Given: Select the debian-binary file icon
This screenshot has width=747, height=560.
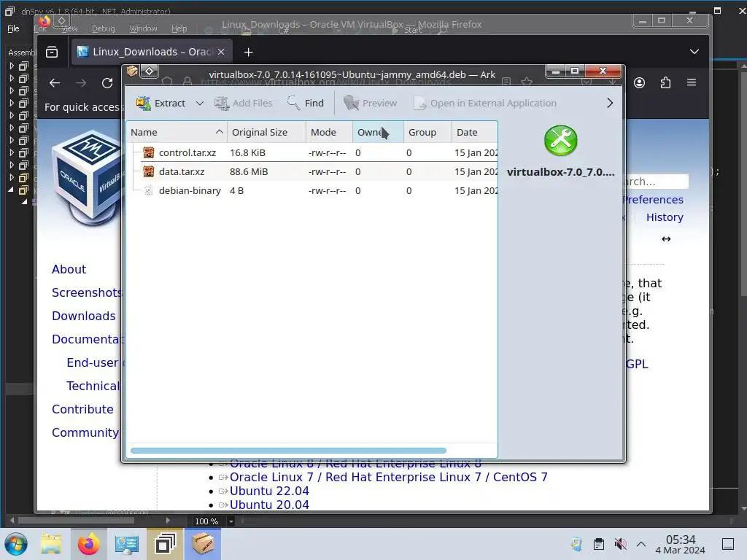Looking at the screenshot, I should [149, 190].
